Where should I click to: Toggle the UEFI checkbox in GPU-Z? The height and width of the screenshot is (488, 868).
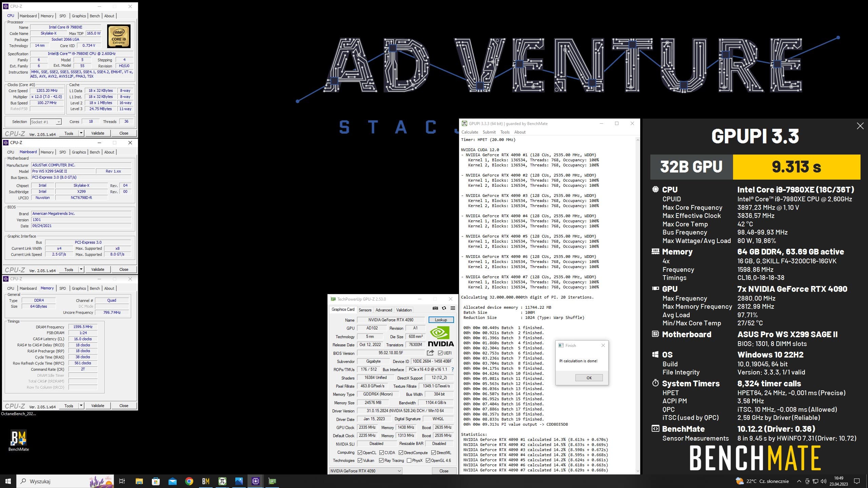[x=440, y=353]
